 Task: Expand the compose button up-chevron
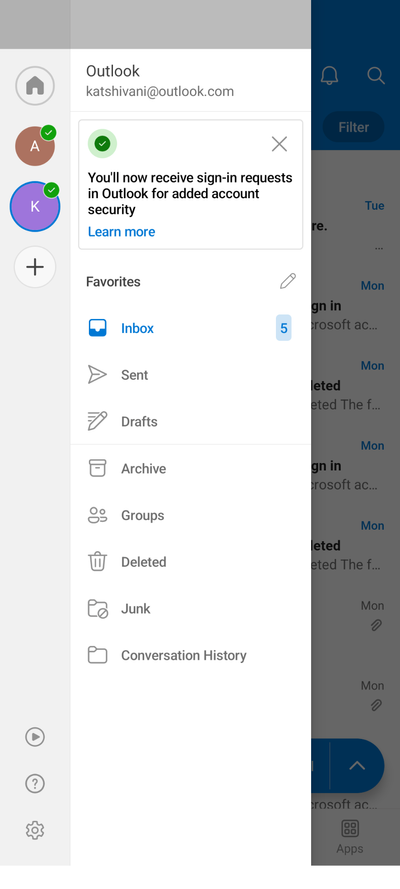coord(357,765)
